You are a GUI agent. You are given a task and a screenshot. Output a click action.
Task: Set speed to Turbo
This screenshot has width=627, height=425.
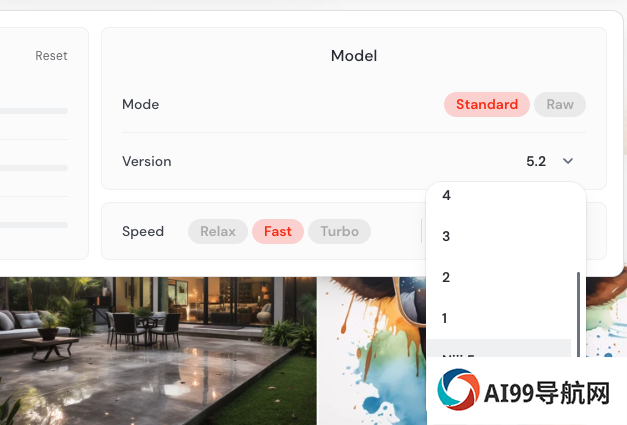[x=339, y=231]
